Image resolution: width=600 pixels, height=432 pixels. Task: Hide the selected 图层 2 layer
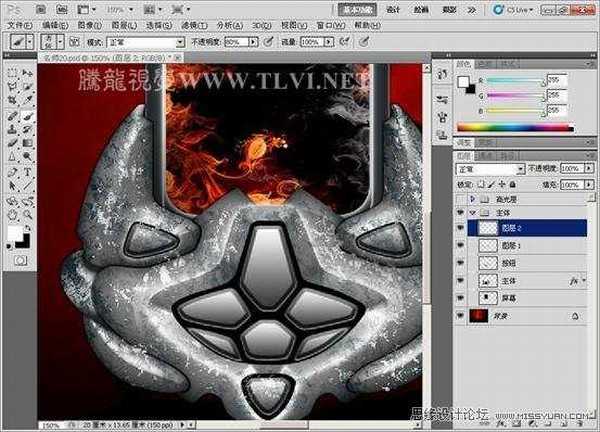(460, 228)
